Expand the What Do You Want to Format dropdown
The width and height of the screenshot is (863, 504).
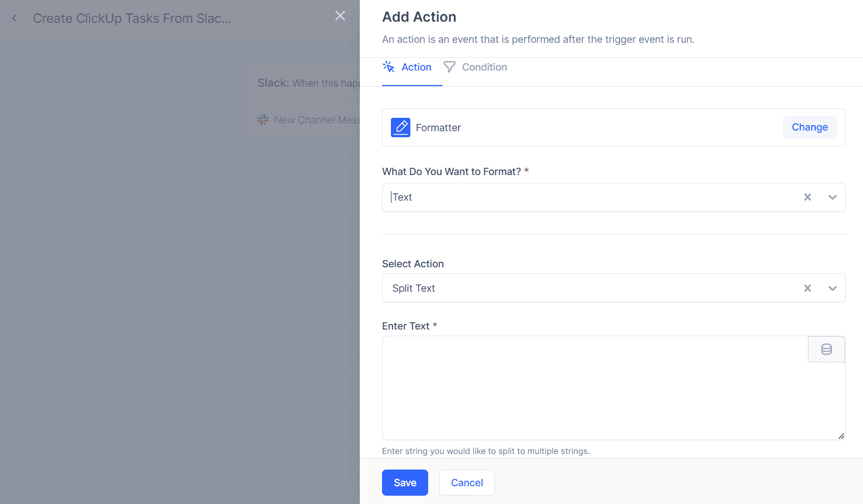[x=832, y=197]
